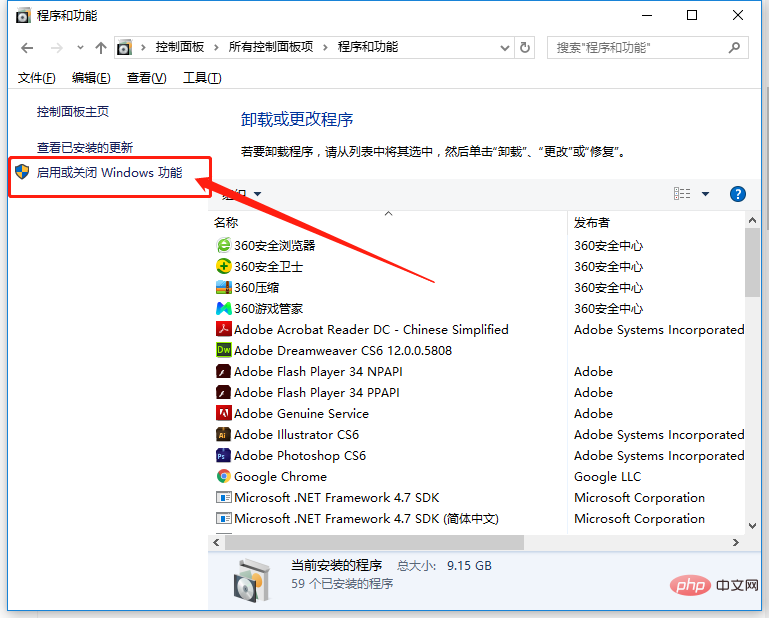Screen dimensions: 769x618
Task: Click the title bar 程序和功能 window icon
Action: point(23,16)
